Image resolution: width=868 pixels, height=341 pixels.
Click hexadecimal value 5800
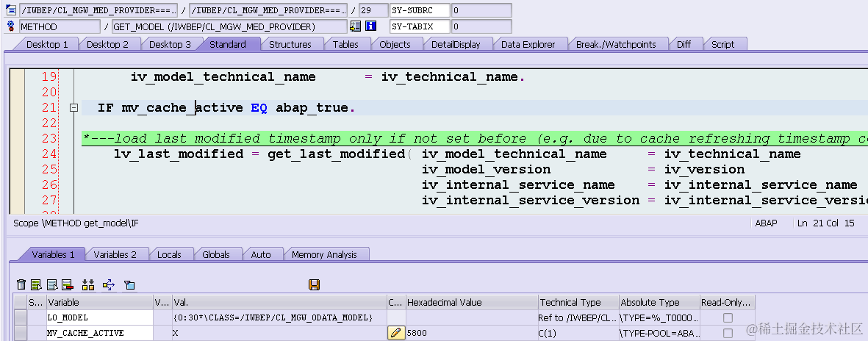click(x=472, y=333)
